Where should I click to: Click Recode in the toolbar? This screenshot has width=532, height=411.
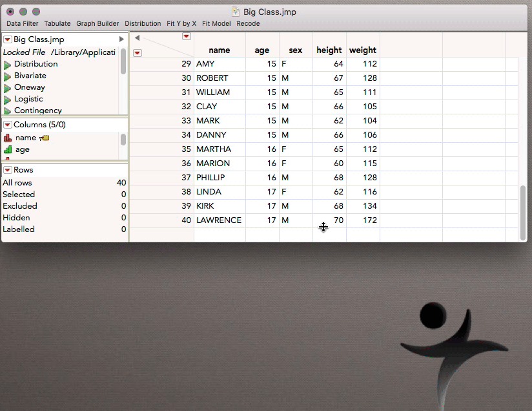[x=248, y=23]
